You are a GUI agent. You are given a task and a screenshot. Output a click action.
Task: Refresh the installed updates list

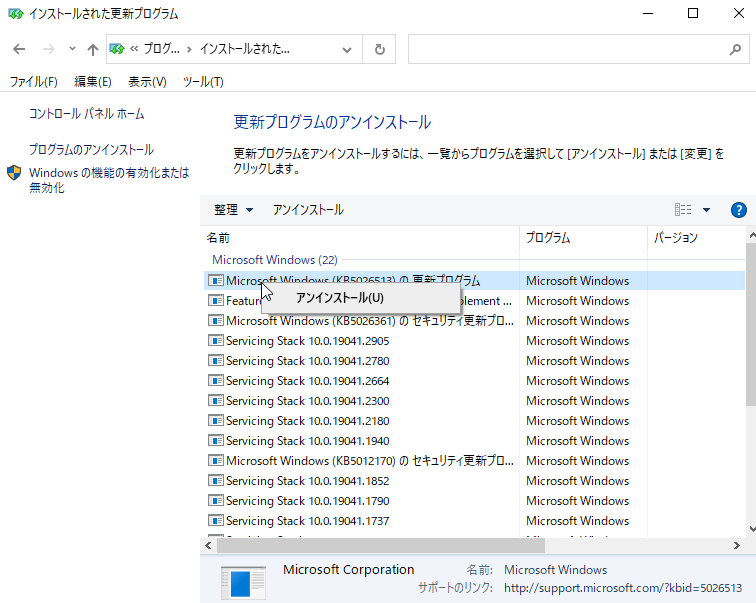click(379, 49)
